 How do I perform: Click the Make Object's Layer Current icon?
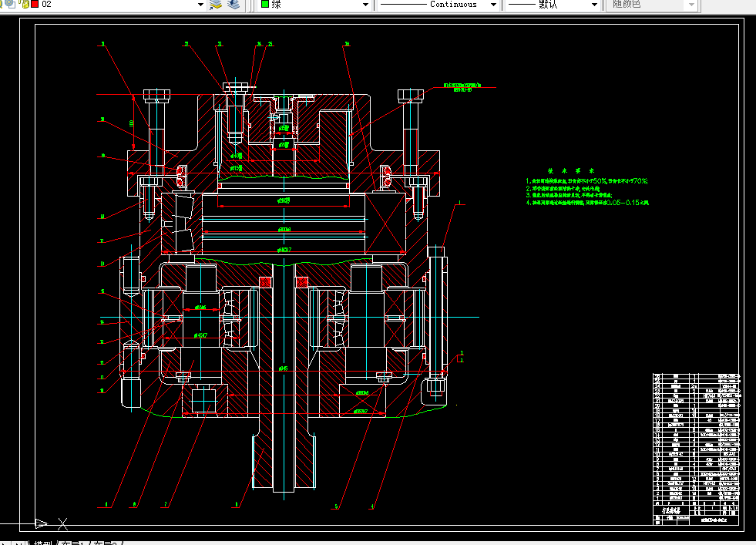[x=216, y=5]
